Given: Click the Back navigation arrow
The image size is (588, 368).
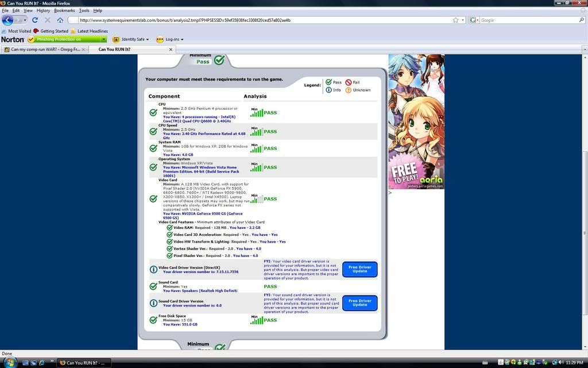Looking at the screenshot, I should click(7, 20).
